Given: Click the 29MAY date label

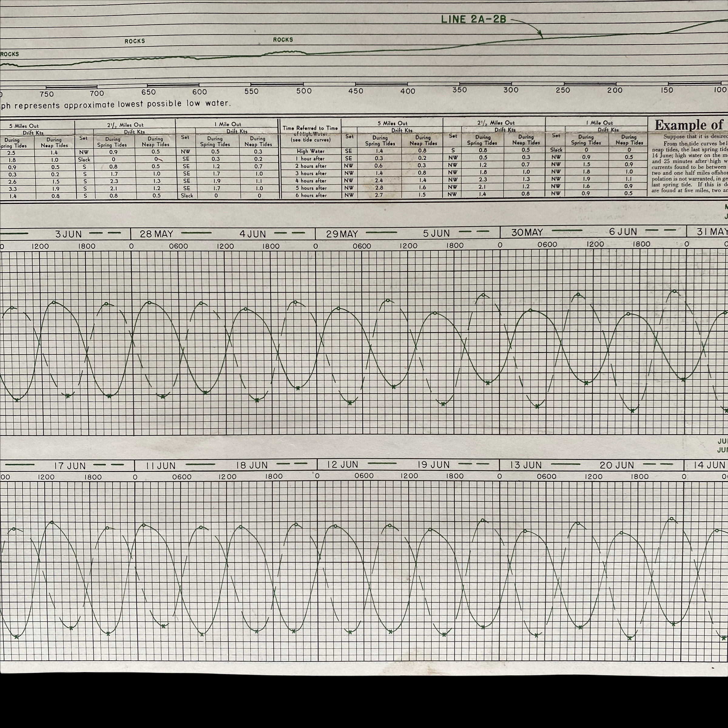Looking at the screenshot, I should 342,234.
